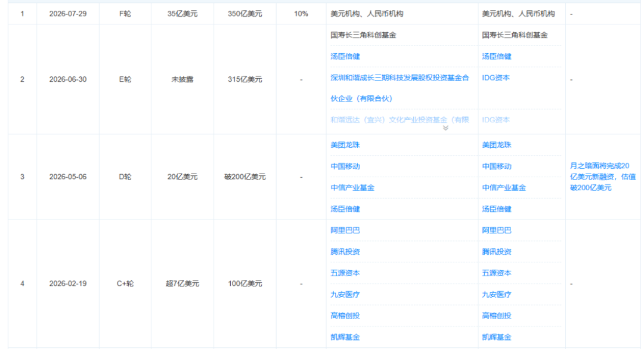Select the valuation cell 破200亿美元
Screen dimensions: 644x349
point(245,177)
